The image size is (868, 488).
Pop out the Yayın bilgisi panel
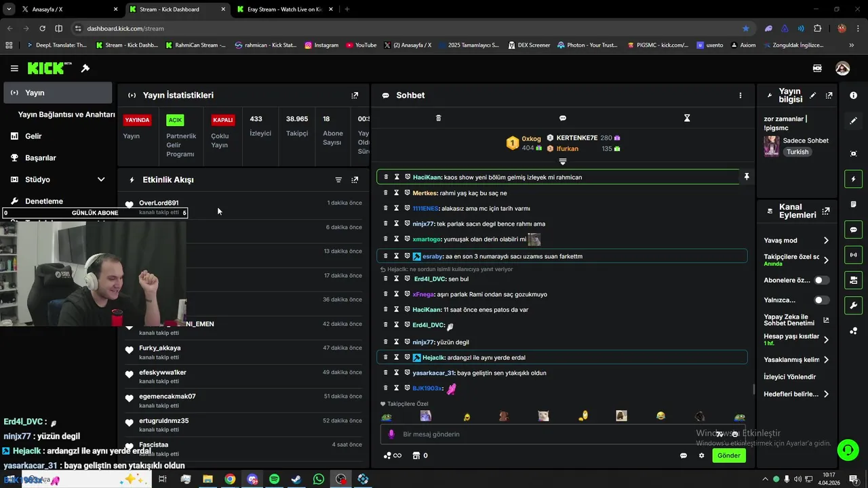coord(829,96)
